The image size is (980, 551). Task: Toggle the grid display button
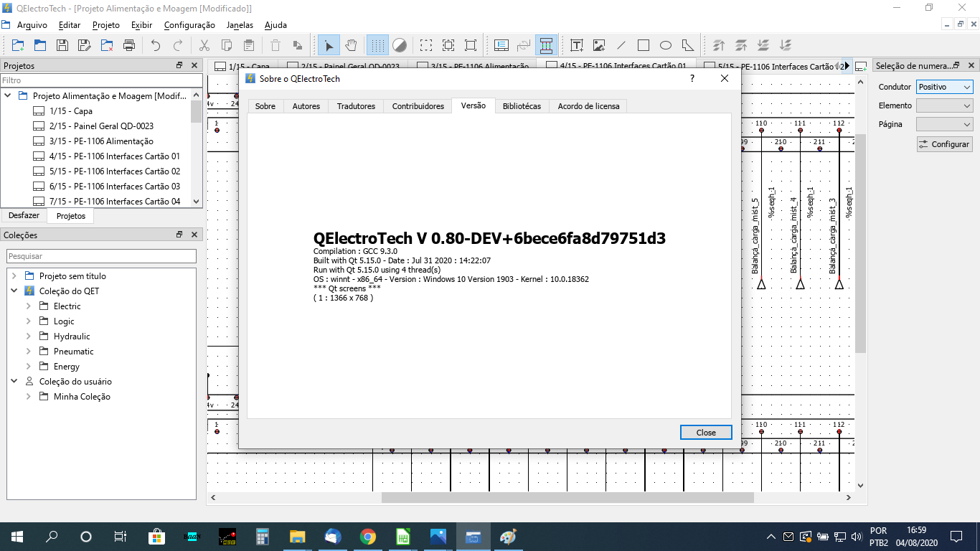[377, 45]
